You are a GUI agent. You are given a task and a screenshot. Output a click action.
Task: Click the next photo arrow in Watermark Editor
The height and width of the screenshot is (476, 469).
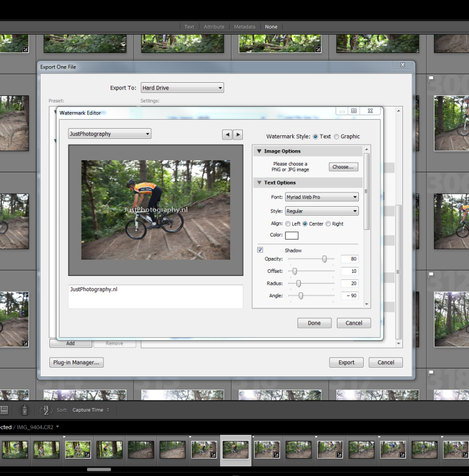[237, 135]
